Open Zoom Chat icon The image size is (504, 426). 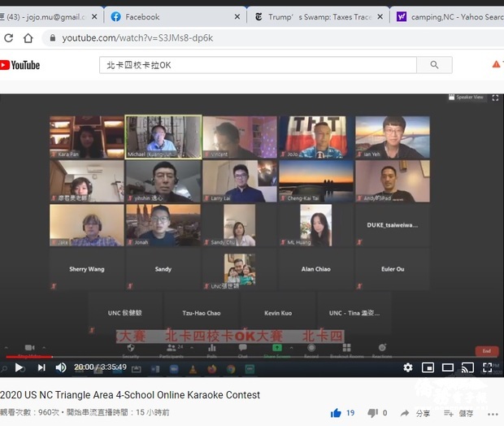click(243, 348)
